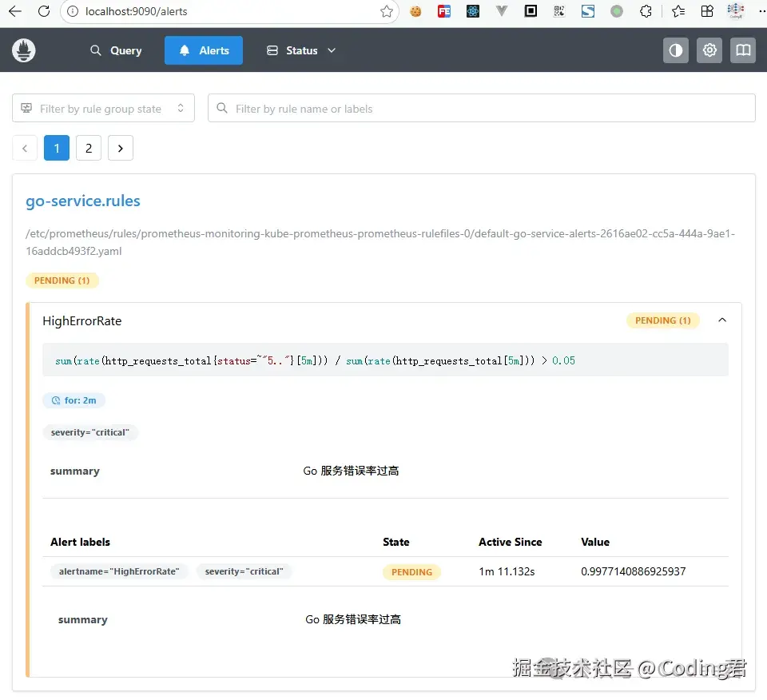Go to the previous page arrow
This screenshot has height=700, width=767.
click(x=25, y=148)
